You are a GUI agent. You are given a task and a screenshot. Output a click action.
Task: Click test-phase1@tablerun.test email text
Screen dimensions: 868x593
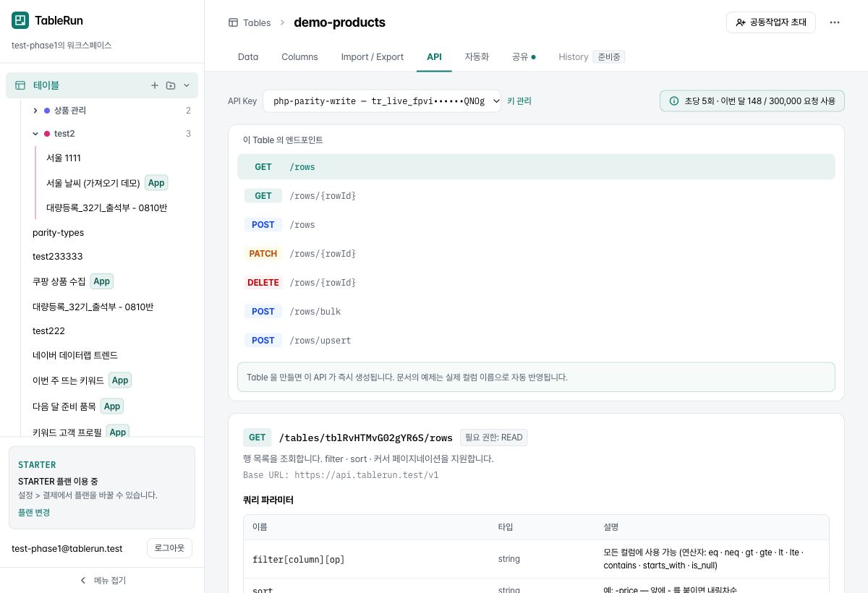(x=67, y=548)
